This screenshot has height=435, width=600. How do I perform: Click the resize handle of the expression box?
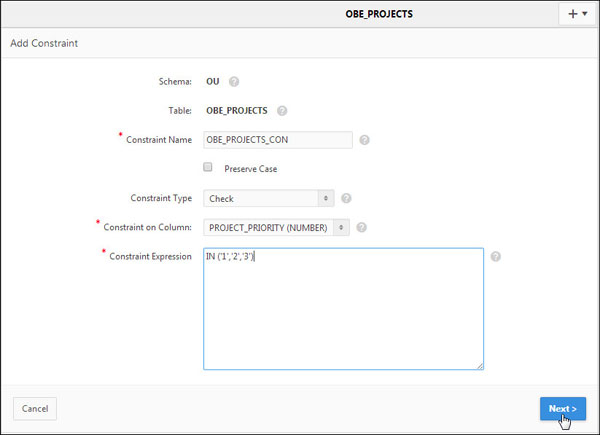coord(480,366)
